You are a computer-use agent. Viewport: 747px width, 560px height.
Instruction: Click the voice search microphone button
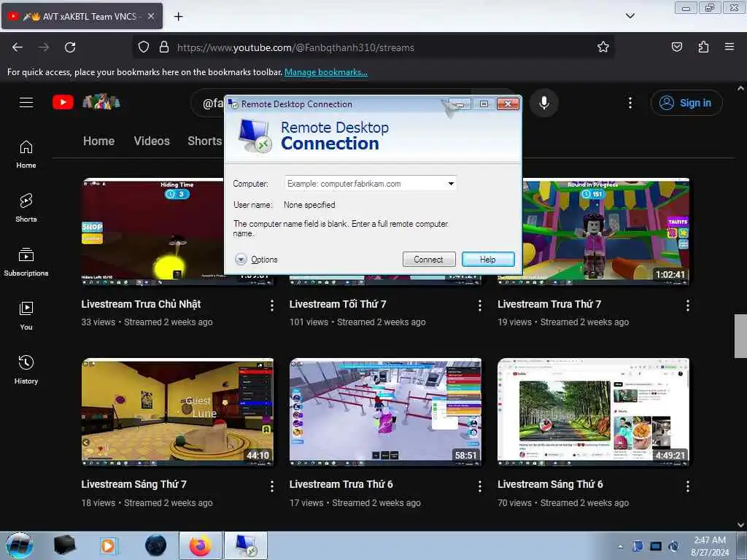(x=544, y=103)
